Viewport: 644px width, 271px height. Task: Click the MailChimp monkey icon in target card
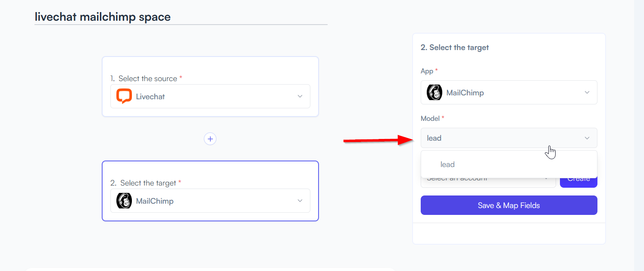[x=124, y=201]
